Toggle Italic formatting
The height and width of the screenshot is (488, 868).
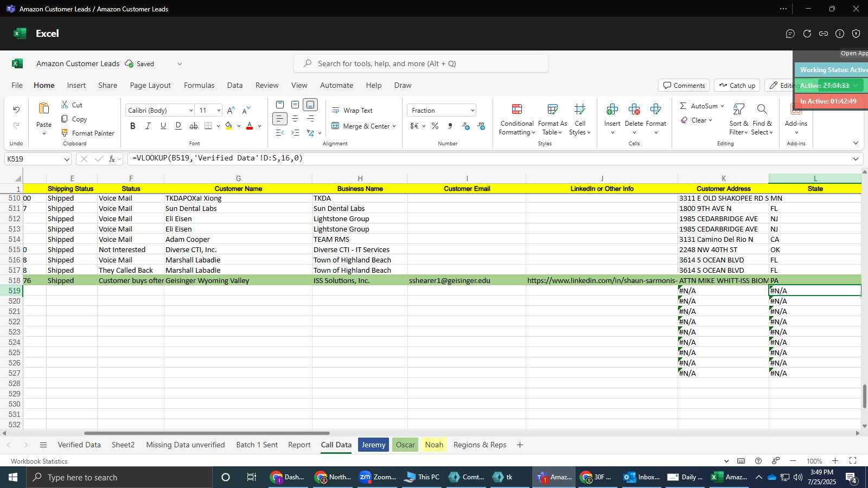click(x=148, y=126)
